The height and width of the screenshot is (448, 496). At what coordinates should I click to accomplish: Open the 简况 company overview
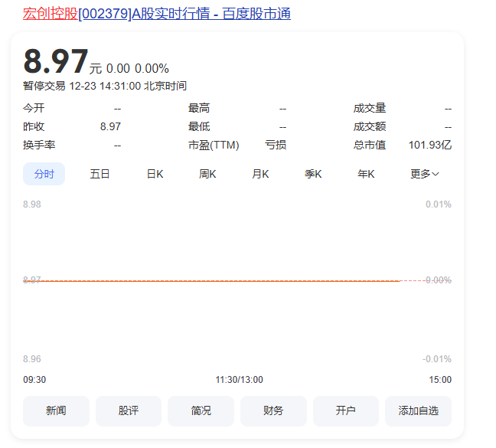(201, 411)
